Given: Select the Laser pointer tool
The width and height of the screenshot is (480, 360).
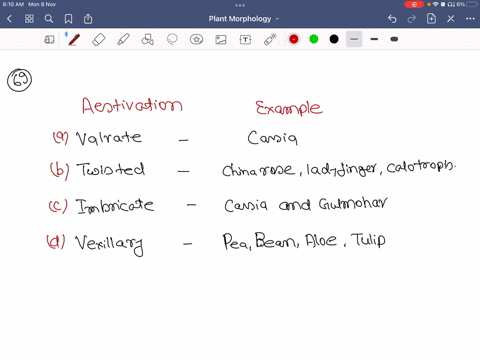Looking at the screenshot, I should coord(270,40).
